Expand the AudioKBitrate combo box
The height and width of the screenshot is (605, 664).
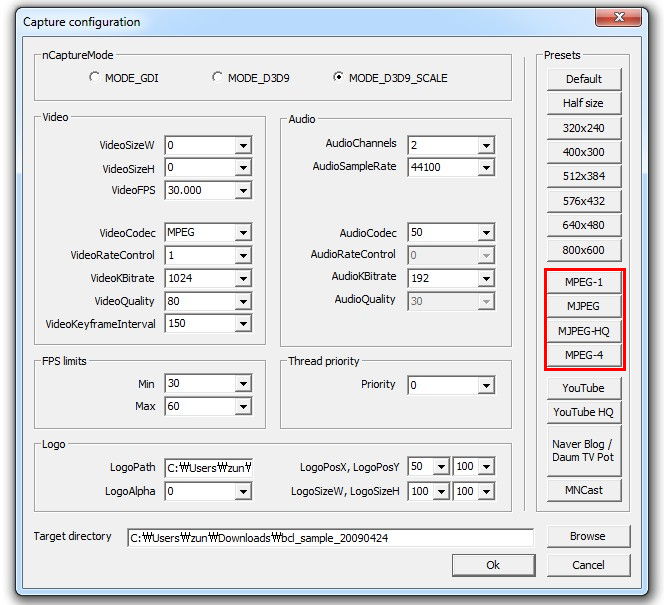pos(486,278)
